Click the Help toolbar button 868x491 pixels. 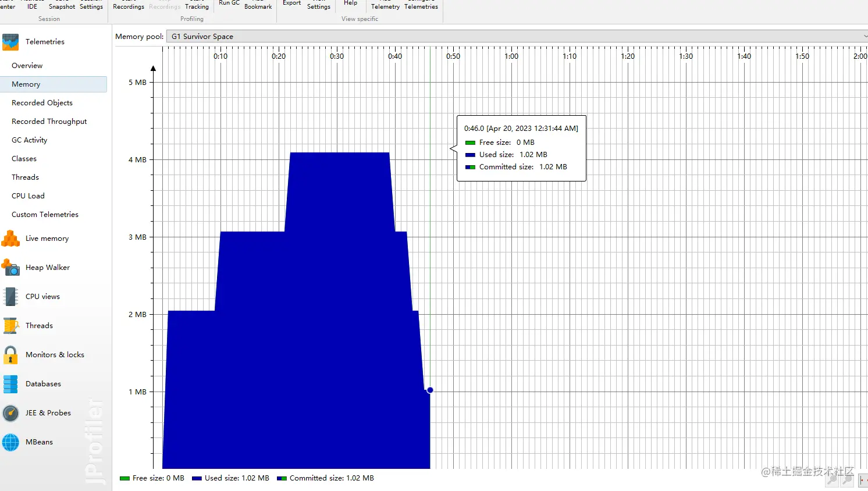click(350, 3)
